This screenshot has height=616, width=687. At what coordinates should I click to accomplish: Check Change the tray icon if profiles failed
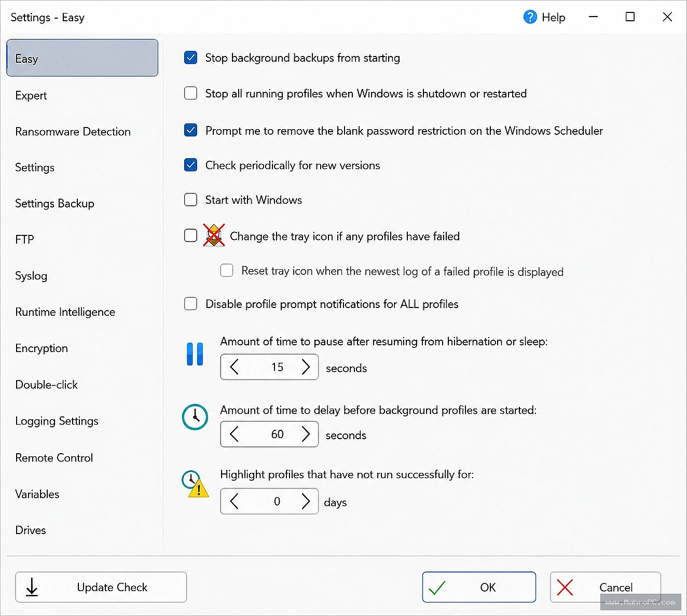[190, 235]
